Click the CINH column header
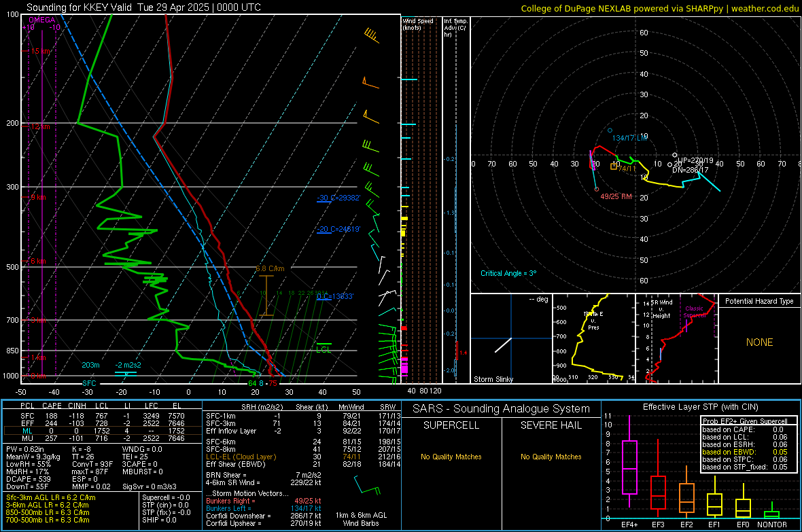 [77, 406]
